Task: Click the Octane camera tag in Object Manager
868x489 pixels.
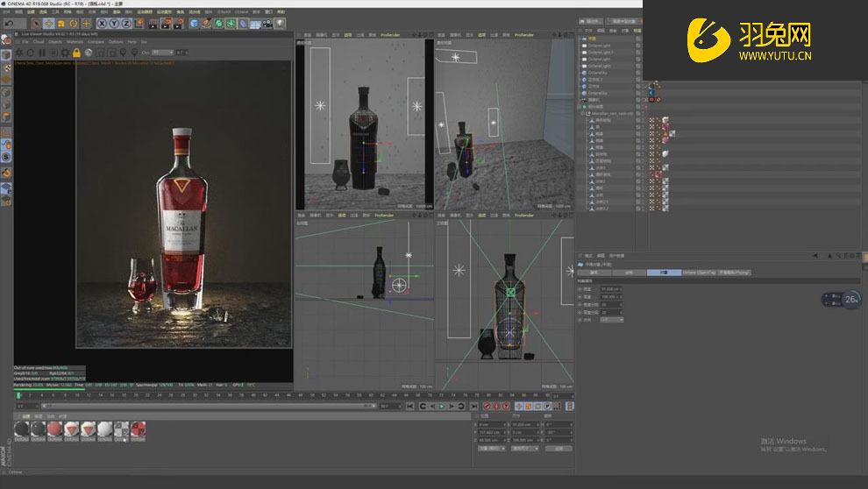Action: [652, 100]
